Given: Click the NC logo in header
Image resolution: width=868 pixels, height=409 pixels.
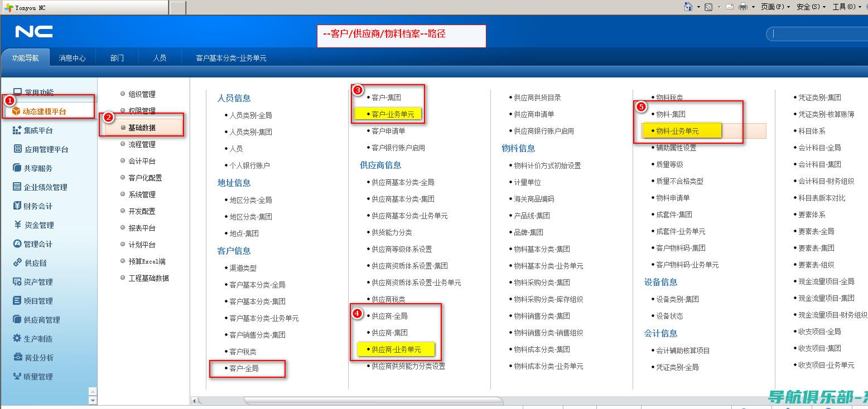Looking at the screenshot, I should 34,32.
